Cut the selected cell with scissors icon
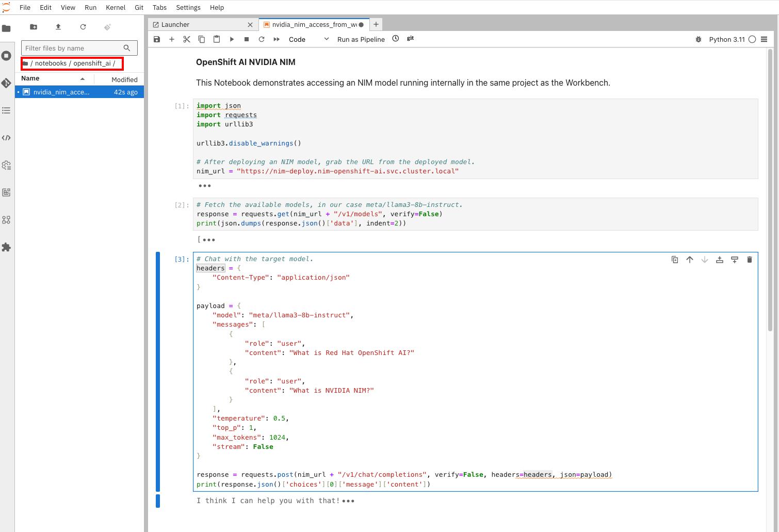This screenshot has width=779, height=532. (187, 39)
